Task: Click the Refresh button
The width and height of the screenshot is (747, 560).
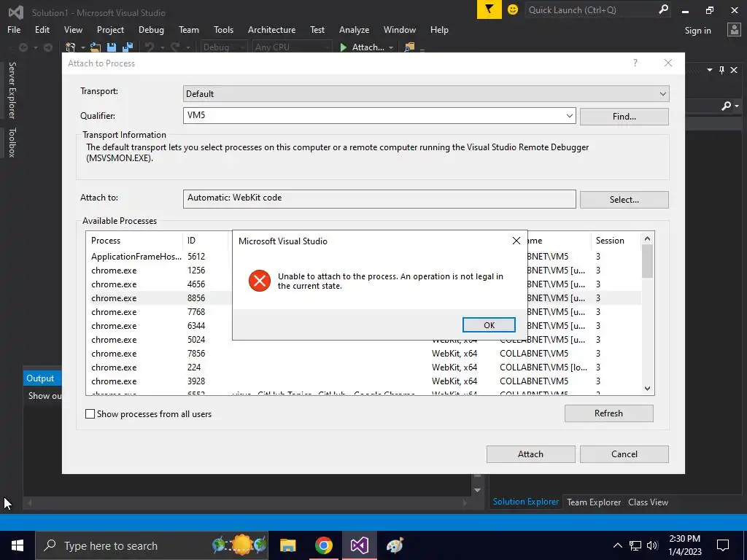Action: (x=608, y=413)
